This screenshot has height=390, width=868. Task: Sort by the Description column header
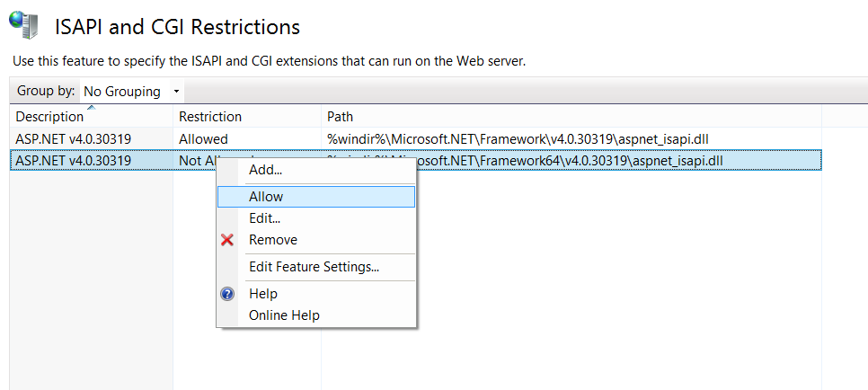(49, 117)
